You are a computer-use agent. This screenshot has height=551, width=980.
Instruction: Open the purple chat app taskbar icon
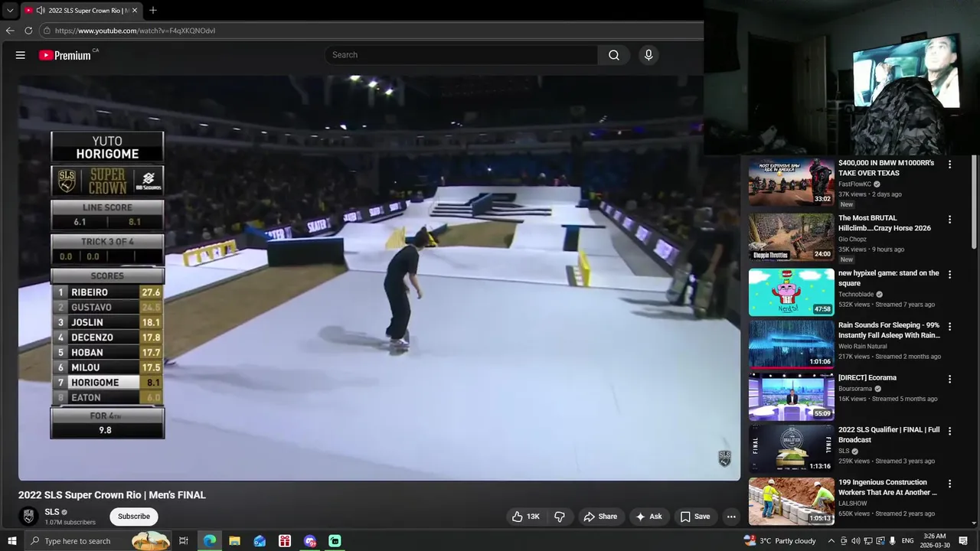[x=310, y=541]
